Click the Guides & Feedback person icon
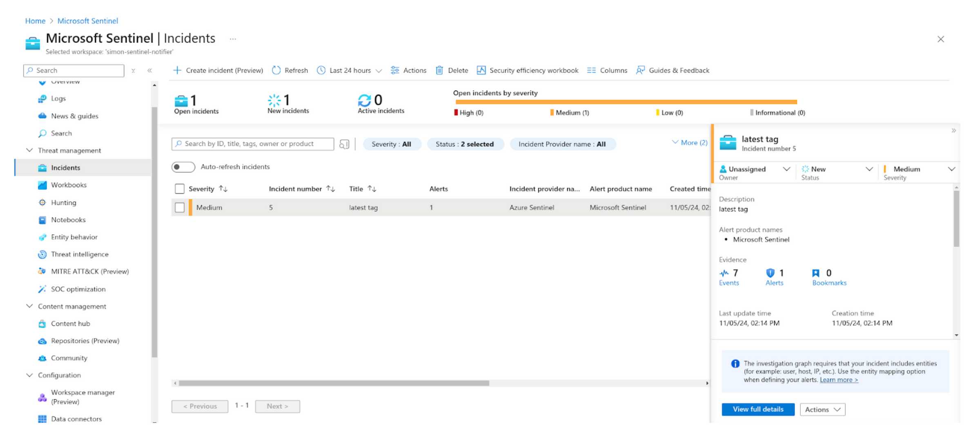The width and height of the screenshot is (980, 438). coord(640,70)
